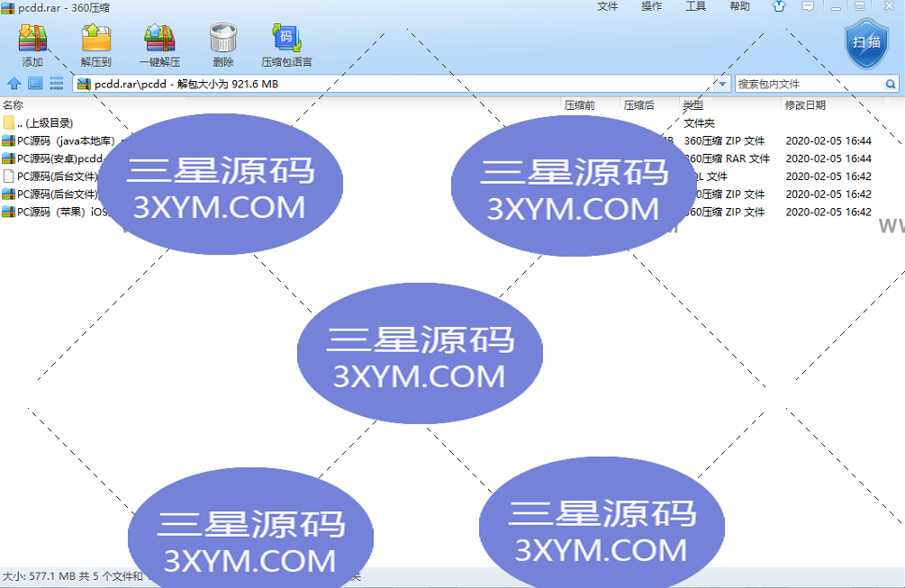
Task: Open the feedback message icon in title bar
Action: (808, 7)
